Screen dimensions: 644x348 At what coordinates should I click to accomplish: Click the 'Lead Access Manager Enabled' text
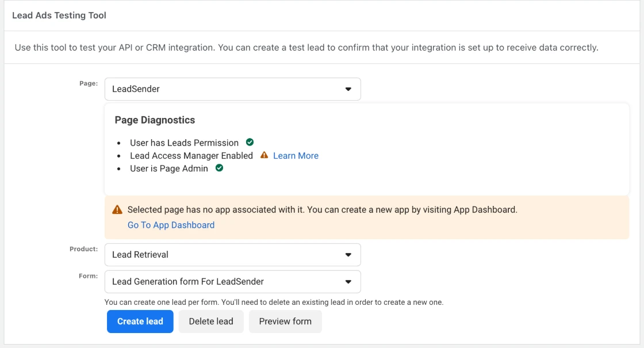pyautogui.click(x=191, y=156)
